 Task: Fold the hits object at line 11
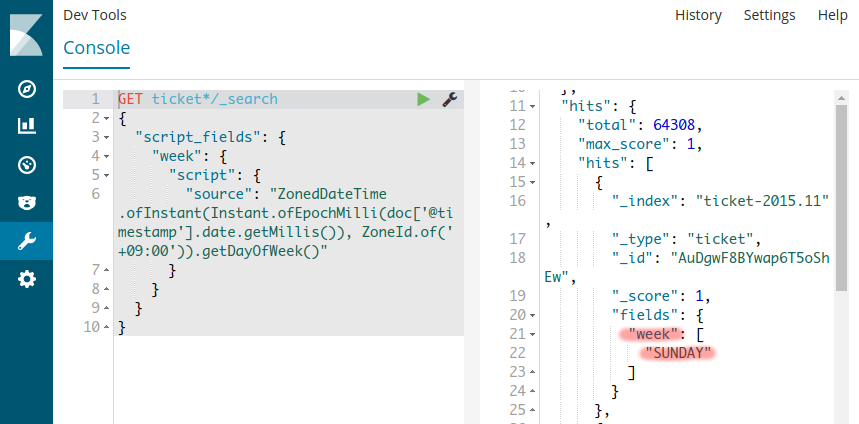coord(532,106)
